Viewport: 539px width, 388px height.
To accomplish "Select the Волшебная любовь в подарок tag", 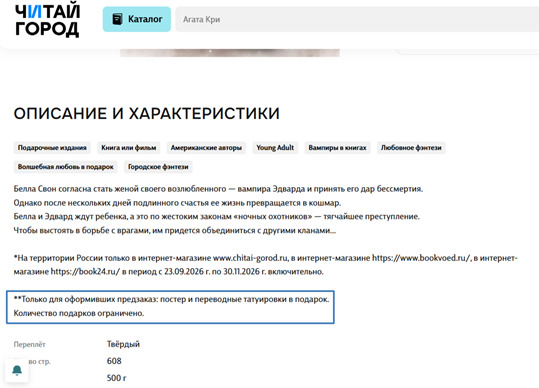I will click(x=66, y=167).
